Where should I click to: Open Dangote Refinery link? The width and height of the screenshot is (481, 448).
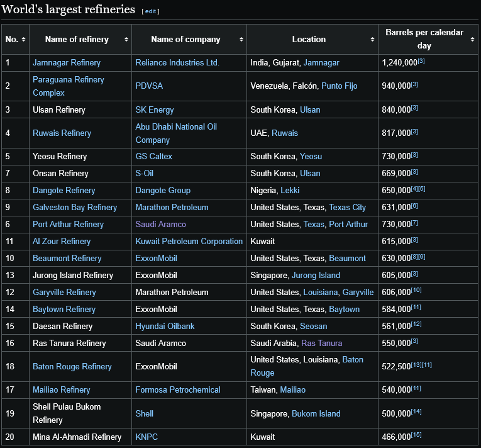[64, 191]
